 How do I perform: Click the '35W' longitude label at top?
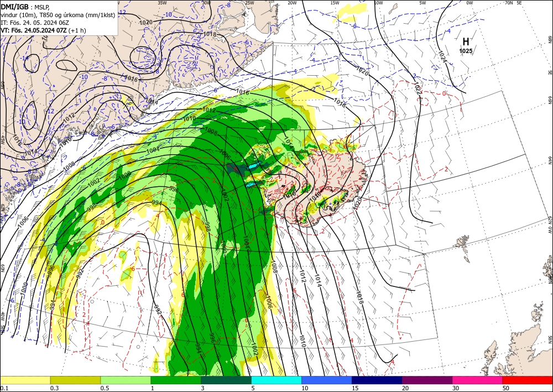tap(162, 3)
